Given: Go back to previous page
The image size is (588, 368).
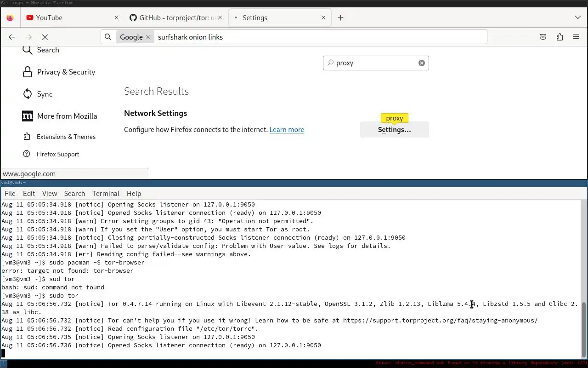Looking at the screenshot, I should 12,37.
